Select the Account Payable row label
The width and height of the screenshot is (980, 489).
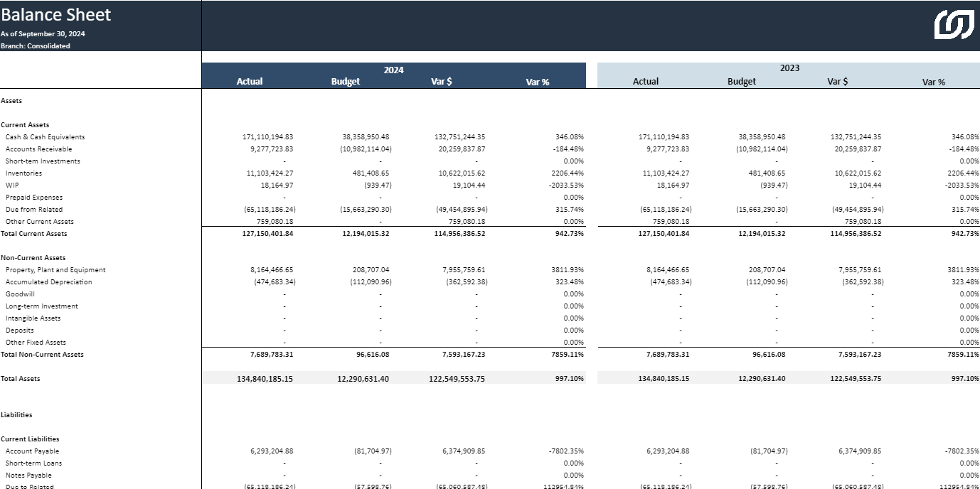tap(32, 451)
